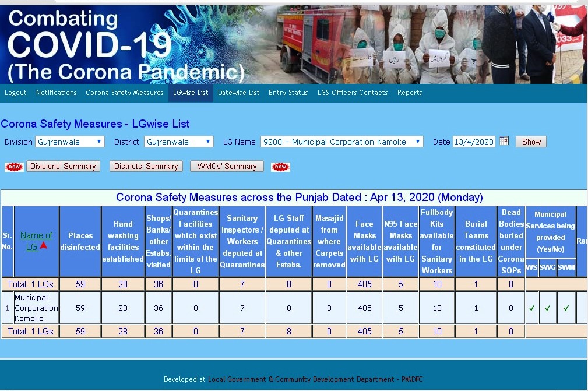
Task: Open the Local Government & Community Development Department link
Action: (315, 379)
